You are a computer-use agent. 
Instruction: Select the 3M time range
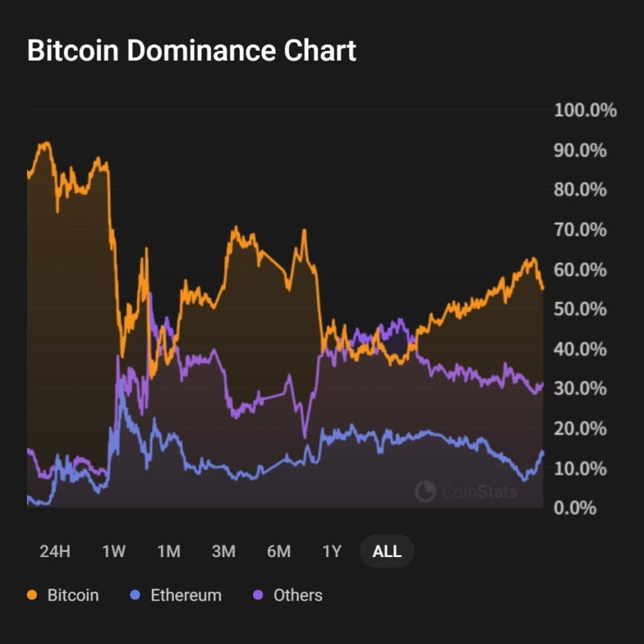pyautogui.click(x=223, y=551)
